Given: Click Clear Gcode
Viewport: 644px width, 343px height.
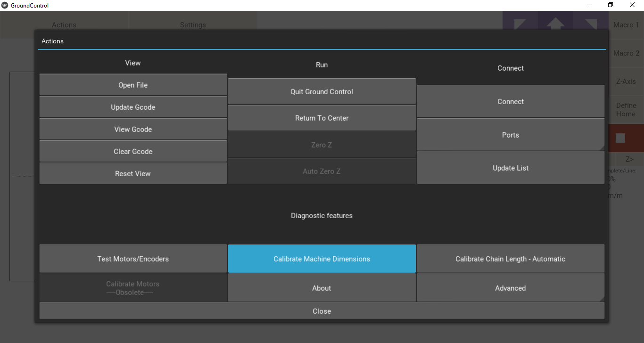Looking at the screenshot, I should [x=133, y=151].
